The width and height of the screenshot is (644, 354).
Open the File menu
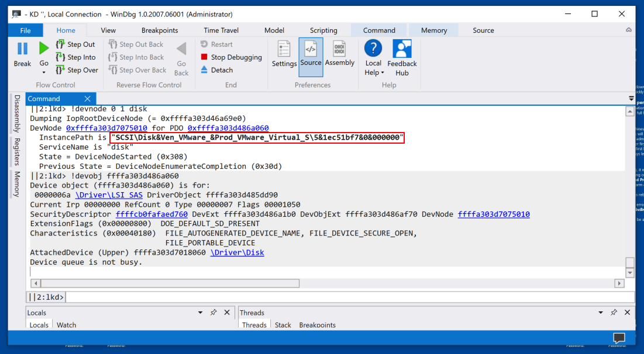pyautogui.click(x=26, y=30)
